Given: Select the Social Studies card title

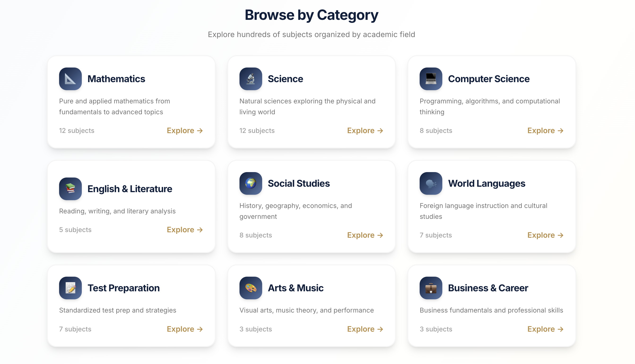Looking at the screenshot, I should coord(299,183).
